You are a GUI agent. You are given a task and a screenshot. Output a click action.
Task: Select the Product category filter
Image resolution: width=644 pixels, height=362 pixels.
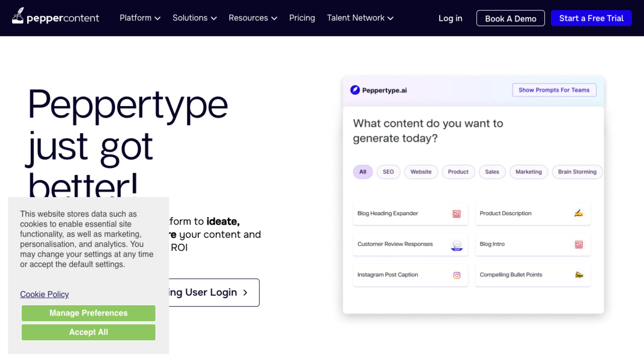click(x=458, y=172)
